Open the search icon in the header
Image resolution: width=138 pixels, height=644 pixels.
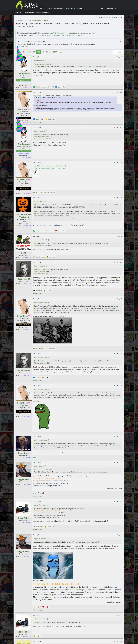pos(120,8)
